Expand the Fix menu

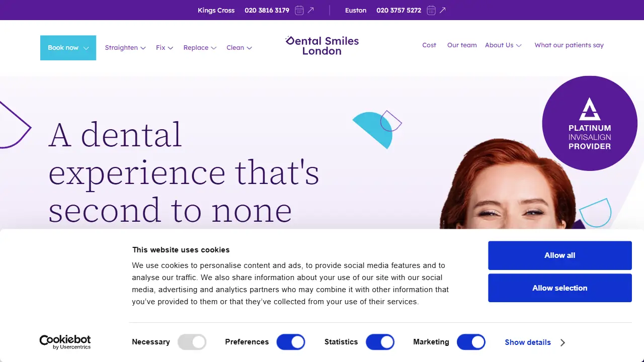click(x=165, y=48)
